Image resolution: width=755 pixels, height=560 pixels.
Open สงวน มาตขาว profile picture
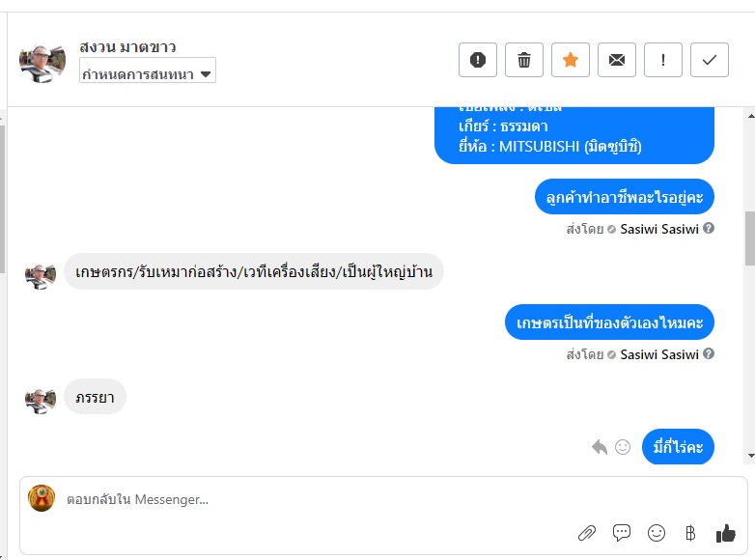pos(42,63)
